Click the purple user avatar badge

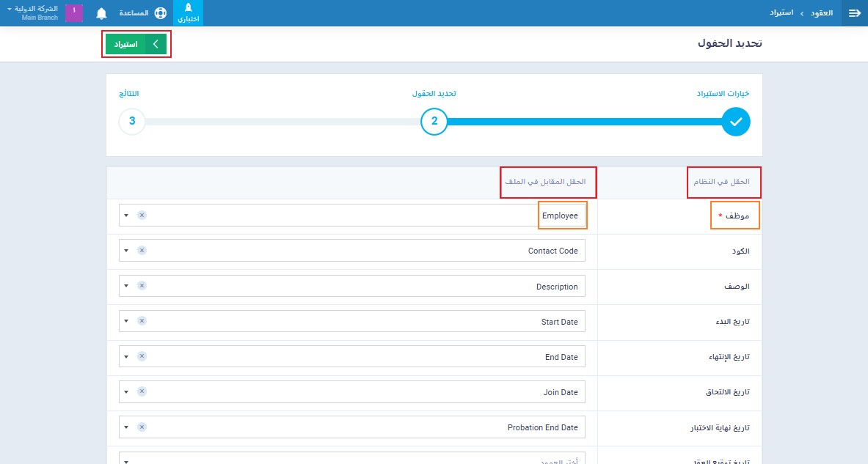pos(74,12)
